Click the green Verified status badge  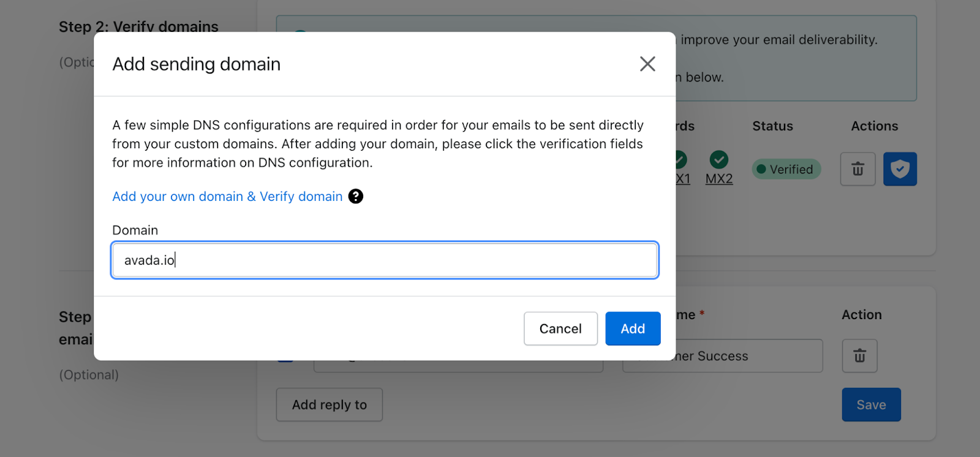click(786, 169)
